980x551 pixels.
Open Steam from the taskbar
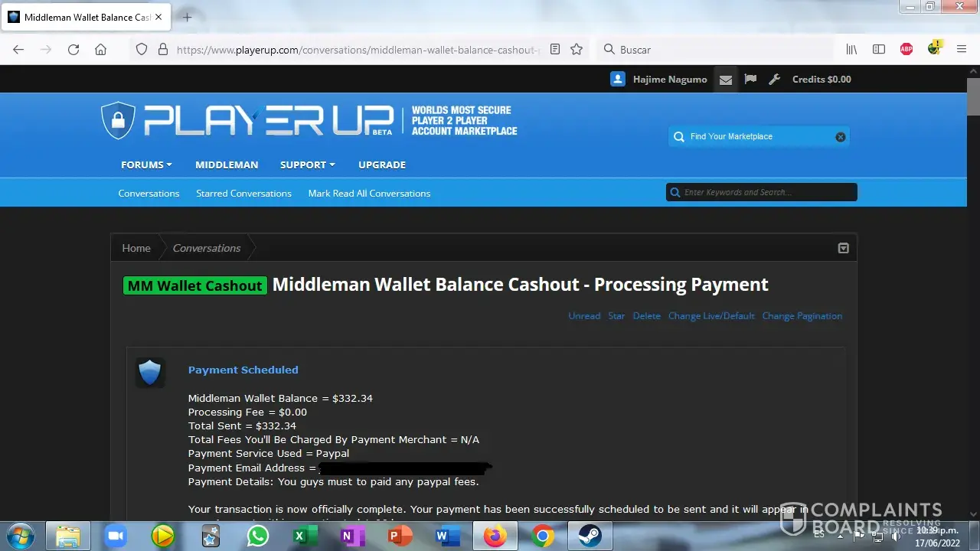pyautogui.click(x=590, y=536)
